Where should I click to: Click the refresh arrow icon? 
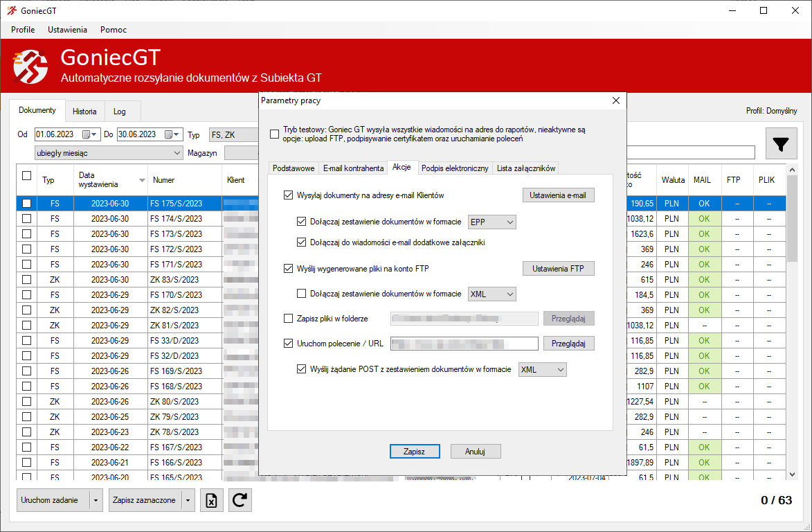click(x=240, y=500)
